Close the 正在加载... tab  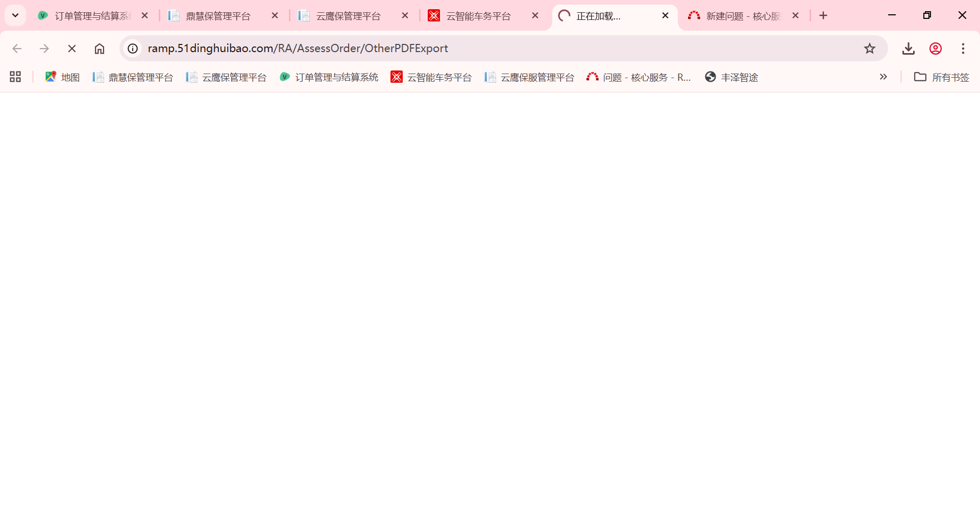[666, 16]
